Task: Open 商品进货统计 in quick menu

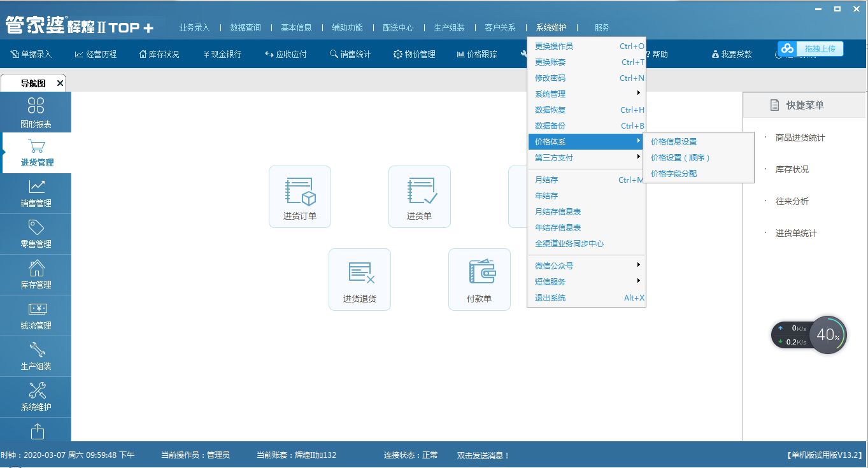Action: click(800, 138)
